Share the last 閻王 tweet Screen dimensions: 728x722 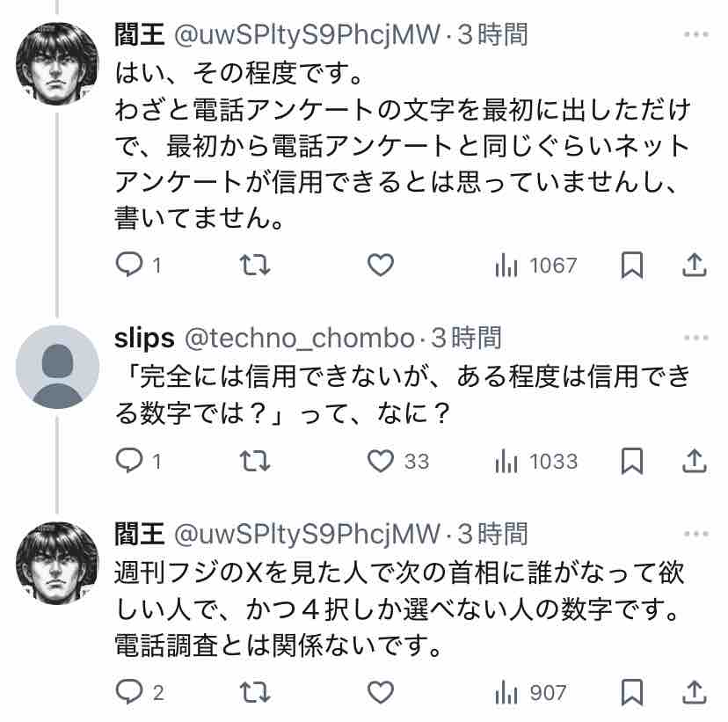tap(694, 692)
